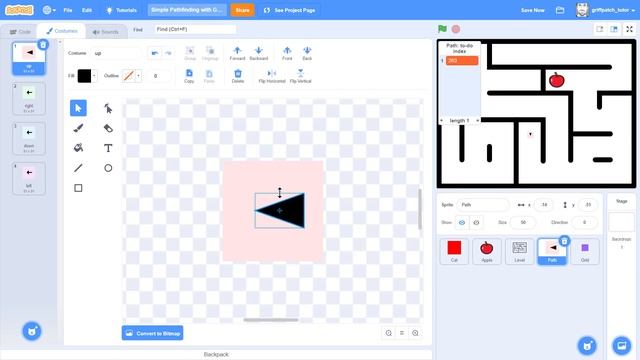Click the Find (Ctrl+F) search box

196,29
